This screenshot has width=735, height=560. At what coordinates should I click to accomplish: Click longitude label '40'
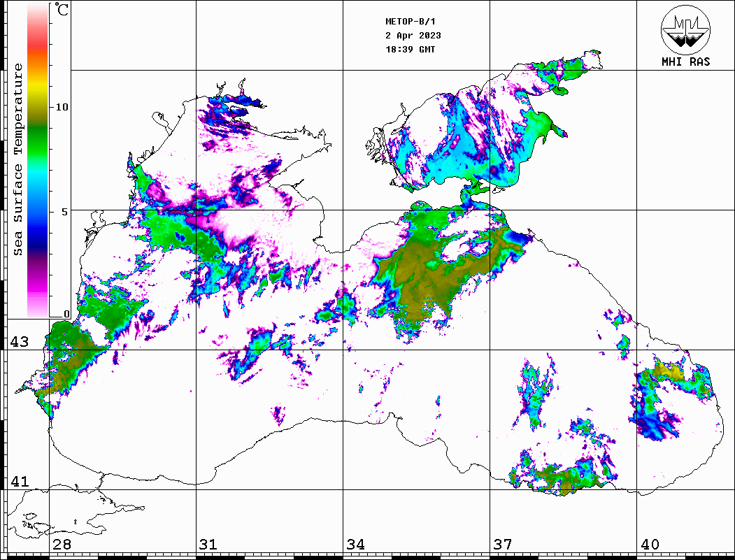click(650, 544)
